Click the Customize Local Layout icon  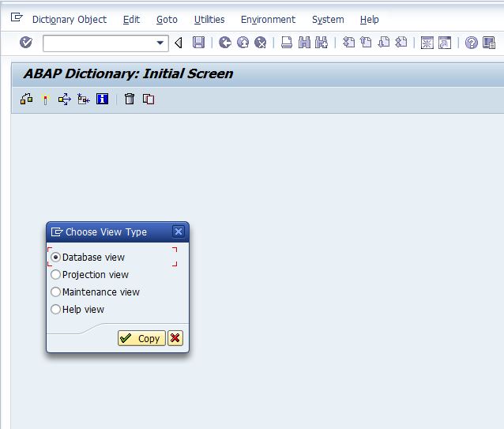point(489,43)
